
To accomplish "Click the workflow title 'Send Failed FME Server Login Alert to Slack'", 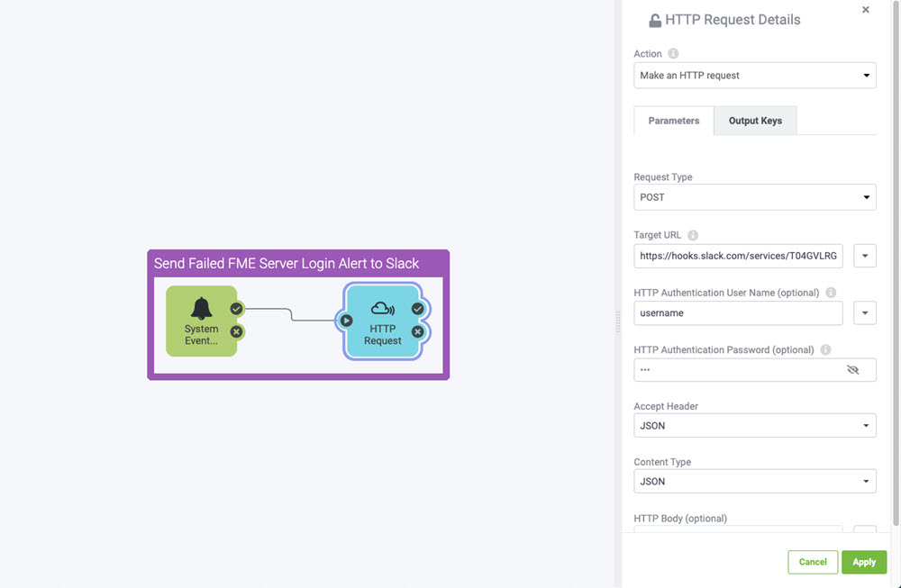I will (x=287, y=264).
